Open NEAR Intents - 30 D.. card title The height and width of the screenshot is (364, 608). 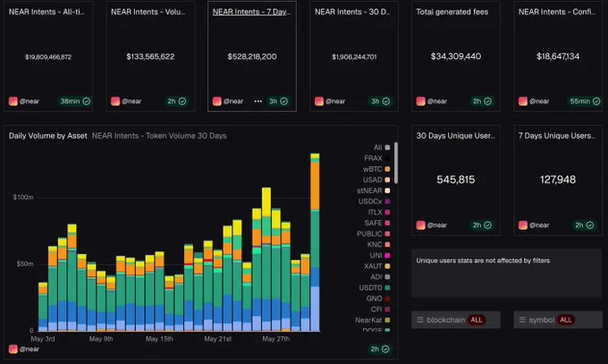coord(352,12)
